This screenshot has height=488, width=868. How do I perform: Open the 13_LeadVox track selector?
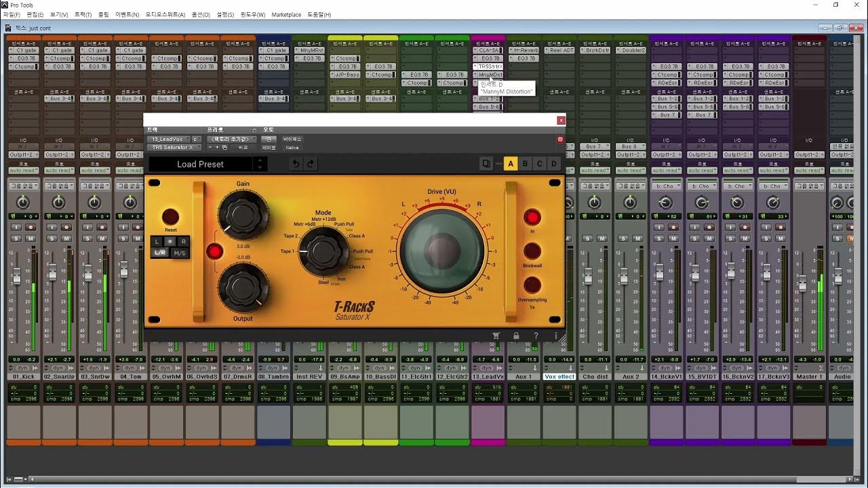(169, 139)
